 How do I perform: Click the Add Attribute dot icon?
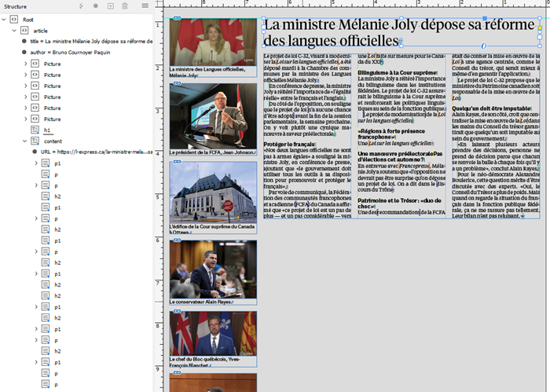point(96,6)
